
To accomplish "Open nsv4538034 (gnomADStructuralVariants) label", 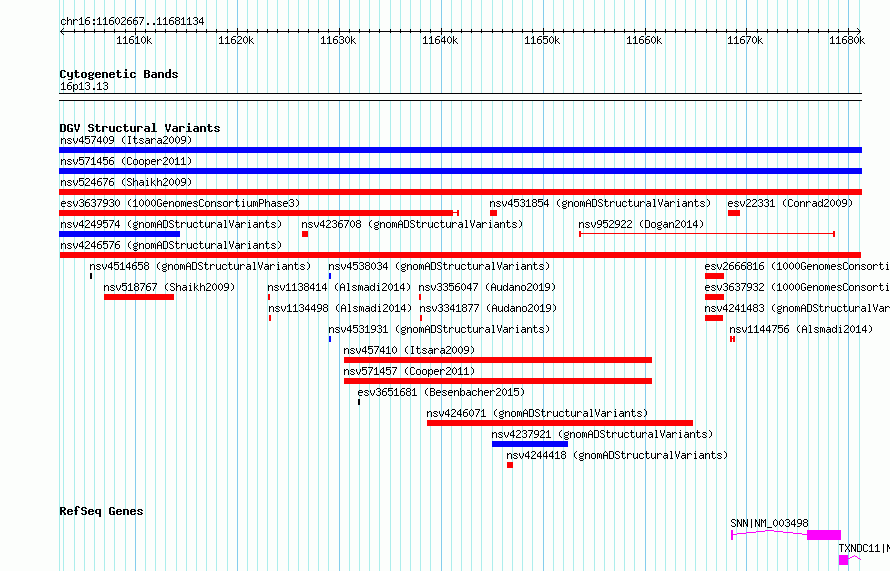I will [x=439, y=266].
